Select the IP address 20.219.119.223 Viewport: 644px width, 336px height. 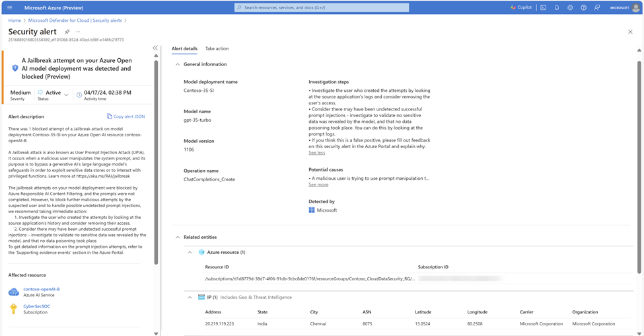click(219, 323)
